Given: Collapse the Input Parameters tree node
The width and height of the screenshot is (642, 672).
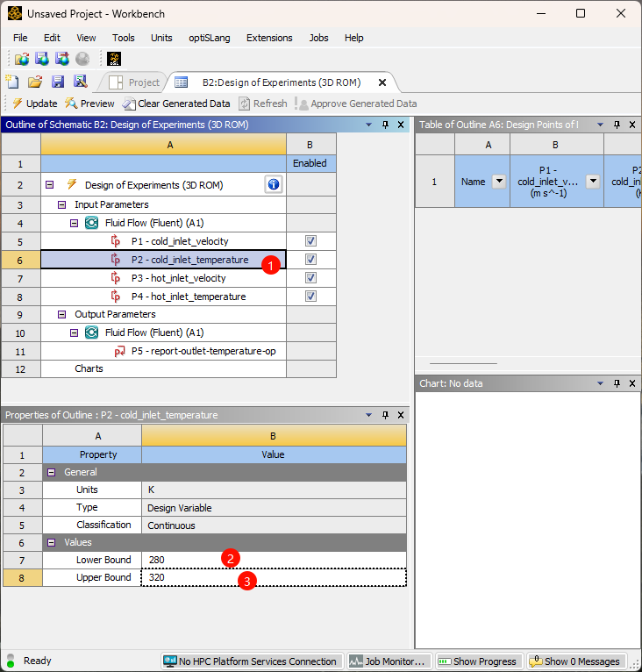Looking at the screenshot, I should pos(62,204).
